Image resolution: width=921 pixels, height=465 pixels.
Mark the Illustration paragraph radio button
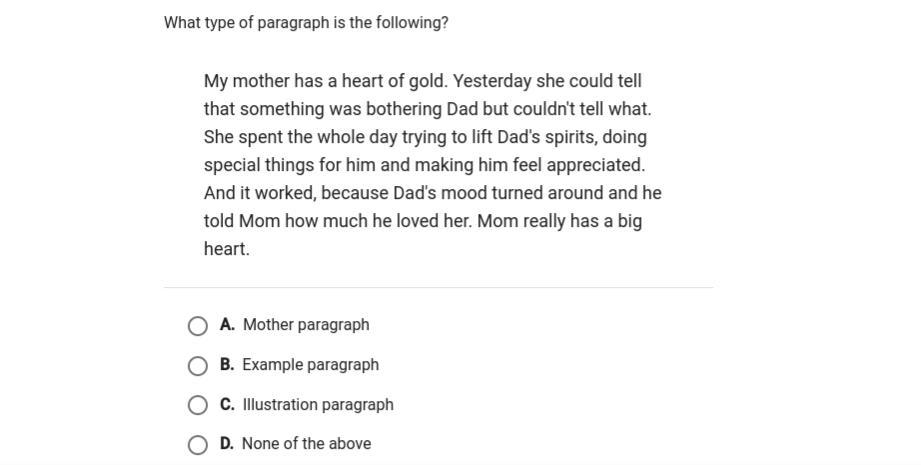tap(197, 405)
